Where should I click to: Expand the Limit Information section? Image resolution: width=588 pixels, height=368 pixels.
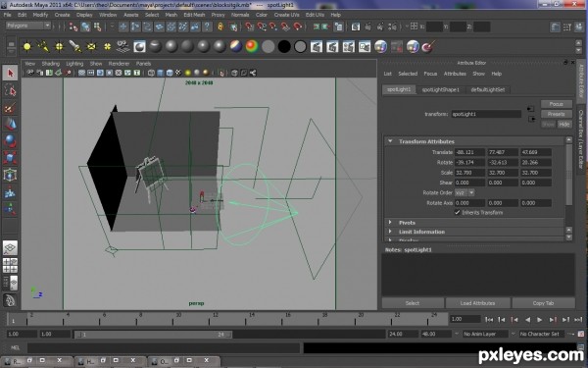tap(390, 232)
